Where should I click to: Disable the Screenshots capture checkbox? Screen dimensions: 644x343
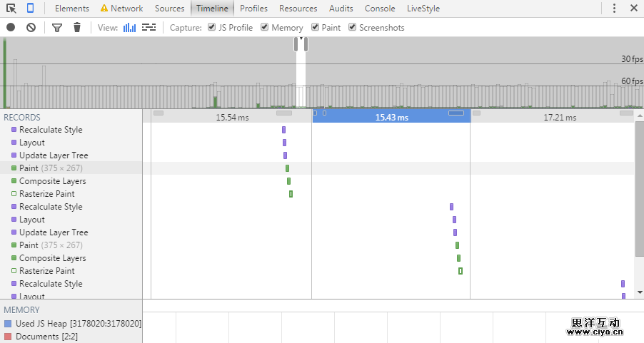[x=353, y=28]
